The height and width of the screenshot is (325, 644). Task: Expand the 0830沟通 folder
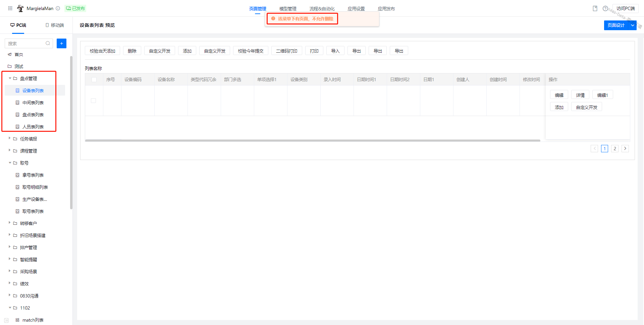coord(10,295)
